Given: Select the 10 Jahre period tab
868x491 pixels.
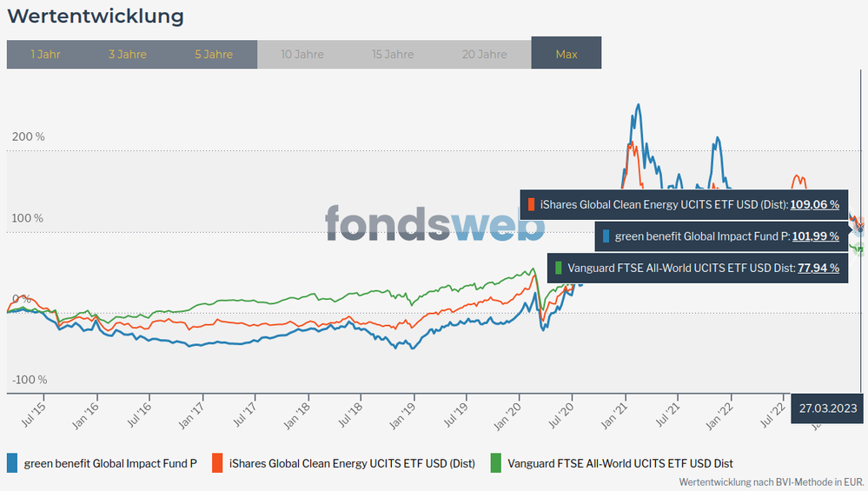Looking at the screenshot, I should [x=302, y=54].
